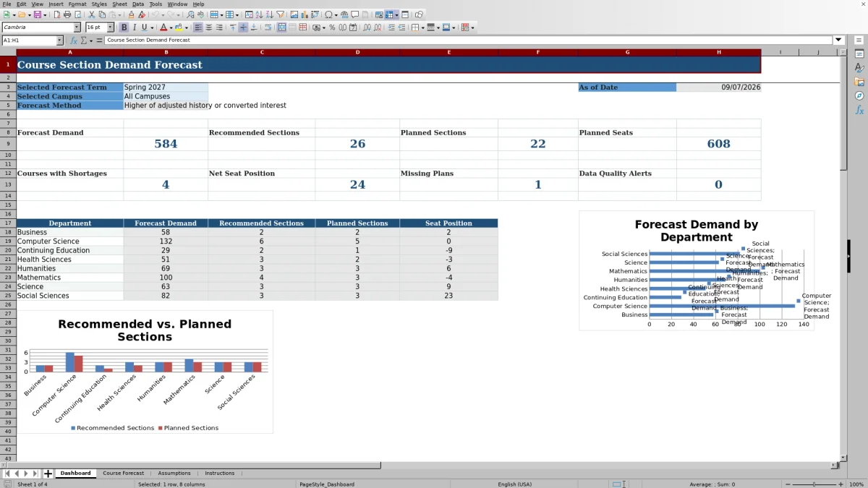Switch to the Instructions sheet tab

[220, 474]
